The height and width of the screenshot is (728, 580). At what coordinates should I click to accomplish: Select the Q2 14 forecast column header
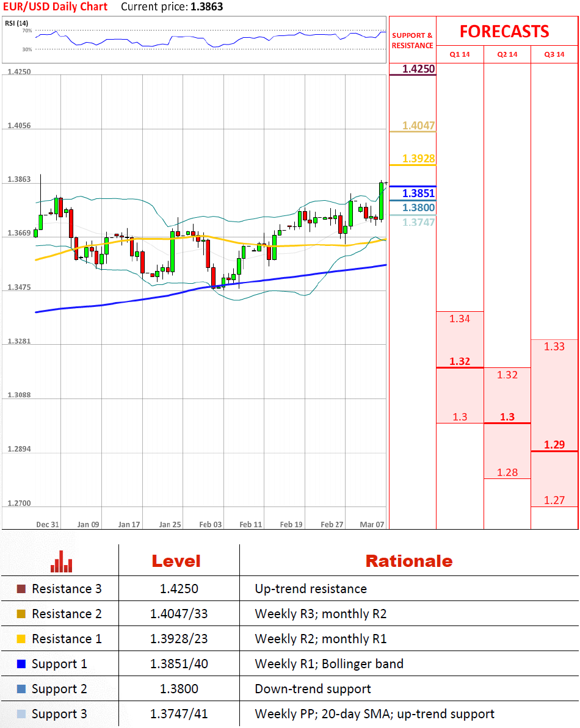(x=507, y=54)
